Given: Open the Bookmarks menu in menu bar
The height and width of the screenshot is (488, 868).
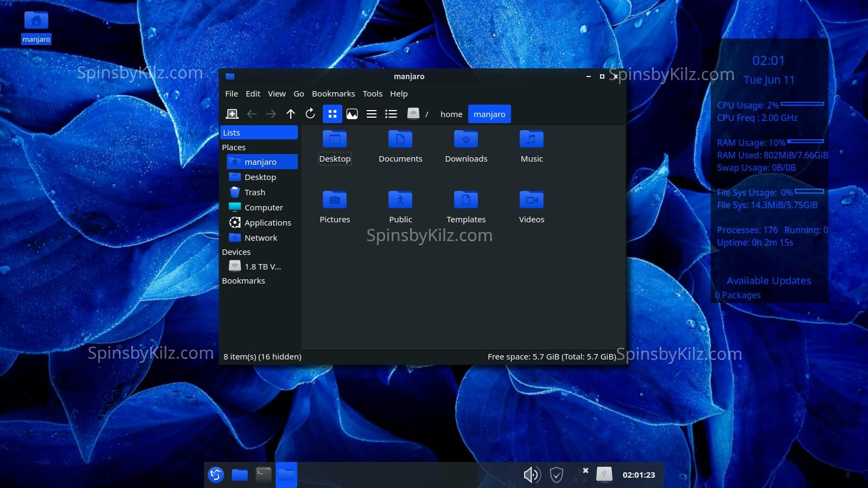Looking at the screenshot, I should (333, 94).
